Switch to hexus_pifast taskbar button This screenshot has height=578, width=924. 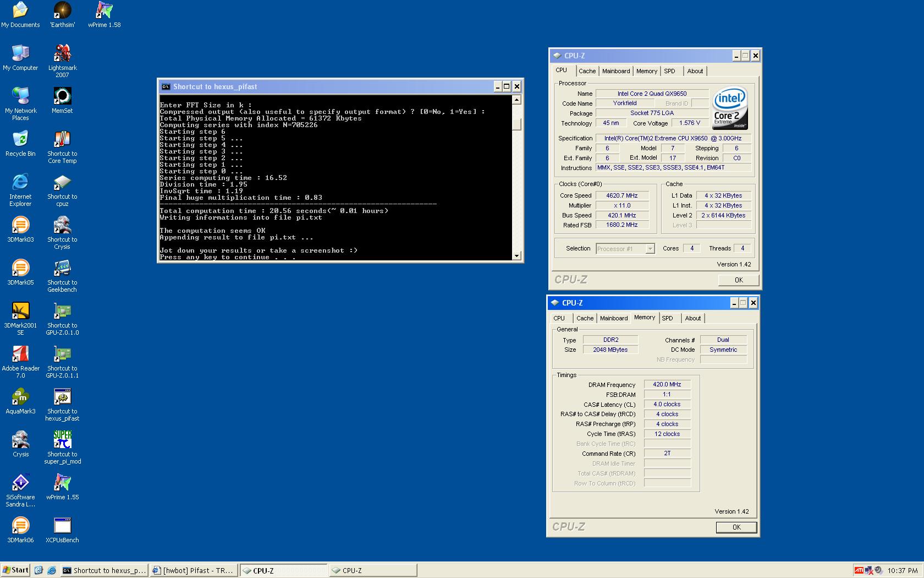[104, 570]
